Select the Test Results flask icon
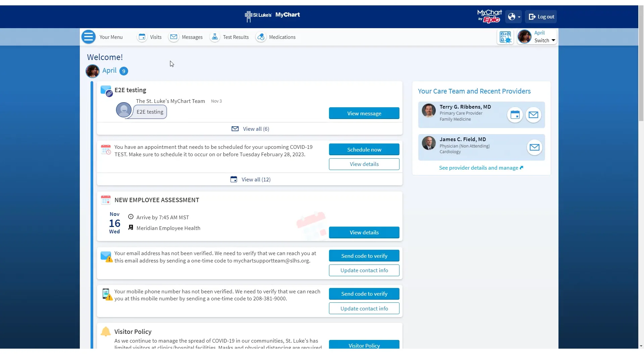Screen dimensions: 644x354 [215, 37]
